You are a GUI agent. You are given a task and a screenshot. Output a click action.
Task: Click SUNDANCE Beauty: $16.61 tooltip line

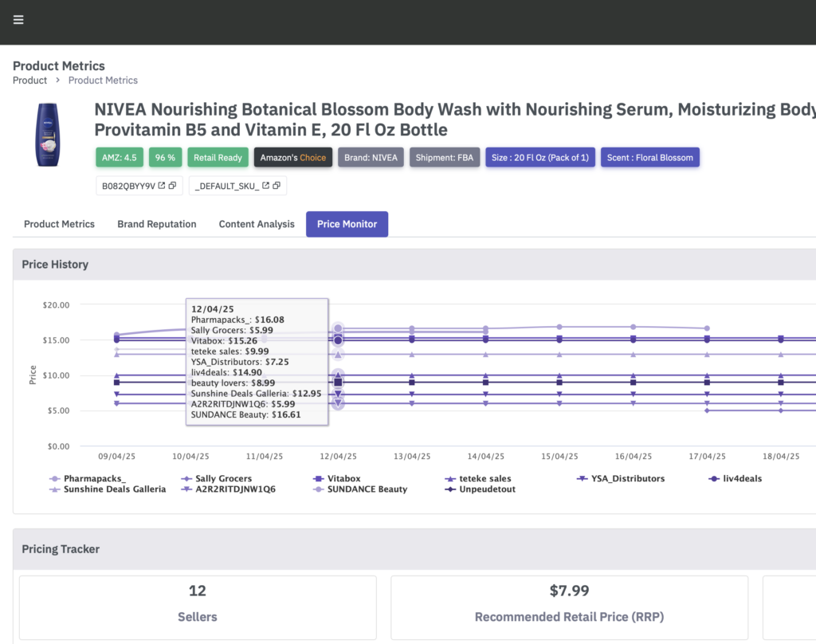click(x=245, y=414)
